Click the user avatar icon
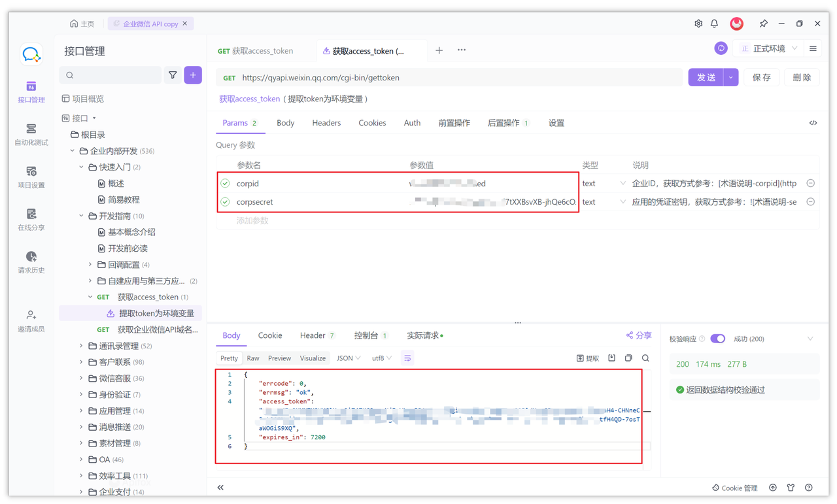The height and width of the screenshot is (504, 837). (736, 24)
